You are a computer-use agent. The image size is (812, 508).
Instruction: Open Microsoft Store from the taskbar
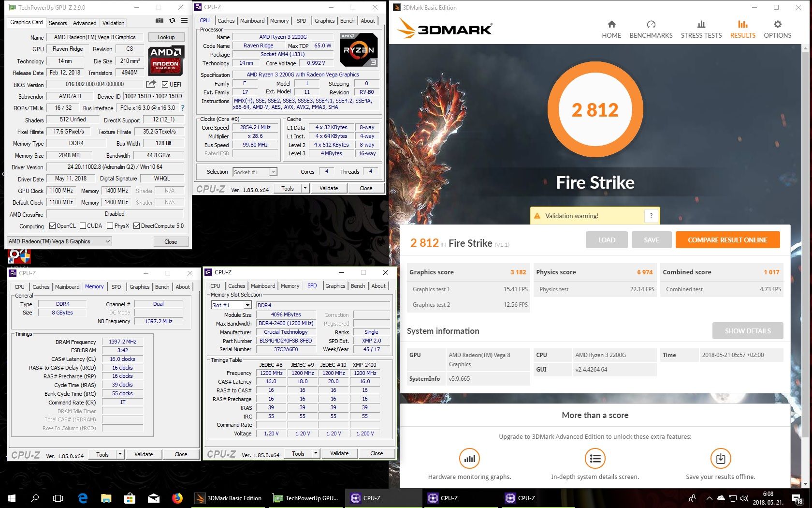pyautogui.click(x=130, y=498)
